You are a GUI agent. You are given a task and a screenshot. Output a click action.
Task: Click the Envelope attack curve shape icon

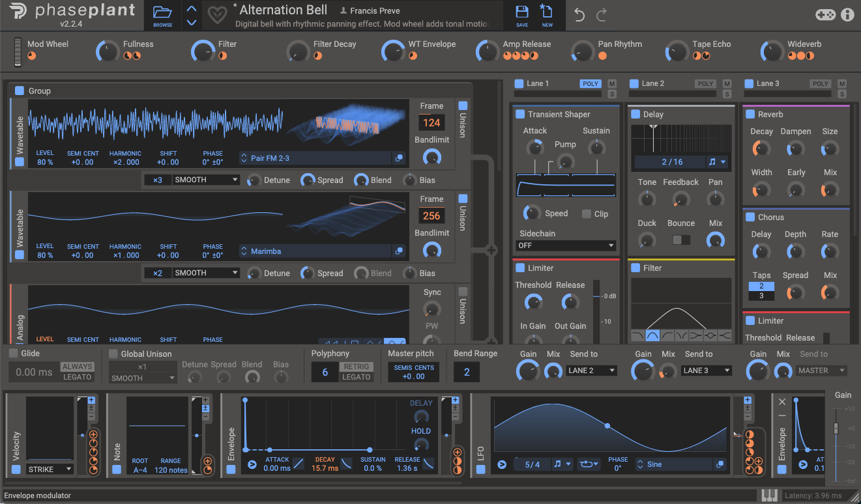[298, 464]
